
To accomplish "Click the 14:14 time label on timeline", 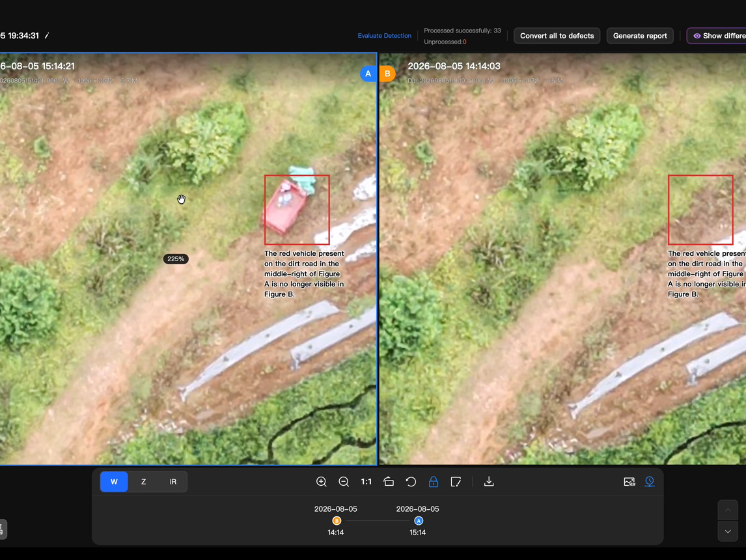I will point(335,533).
